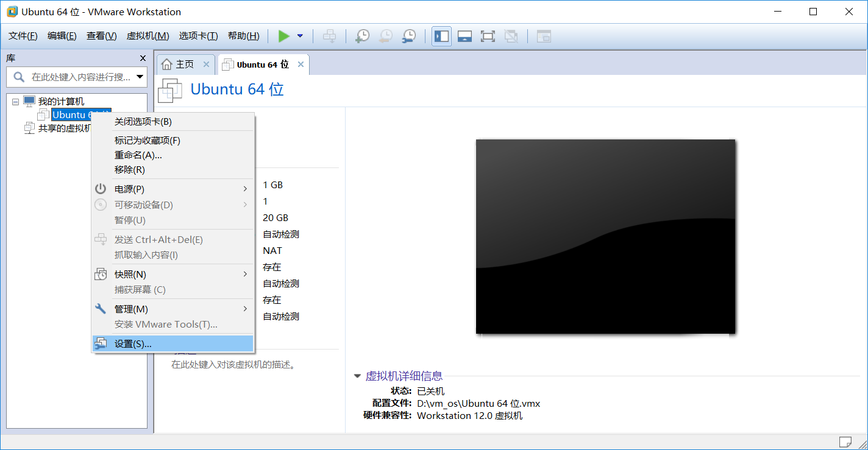Viewport: 868px width, 450px height.
Task: Click the 1 GB memory value
Action: (272, 185)
